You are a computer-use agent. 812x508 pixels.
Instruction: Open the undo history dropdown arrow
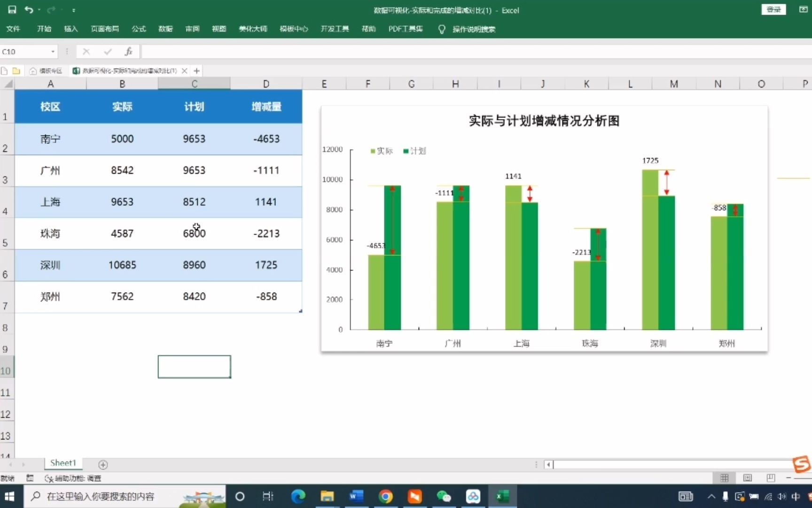pyautogui.click(x=39, y=10)
